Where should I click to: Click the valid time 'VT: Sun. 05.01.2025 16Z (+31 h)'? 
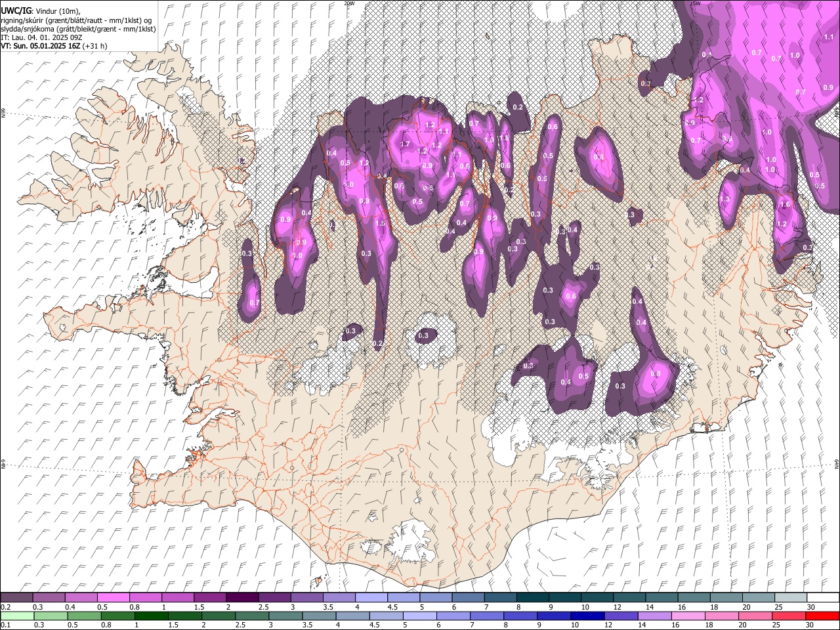(x=54, y=46)
